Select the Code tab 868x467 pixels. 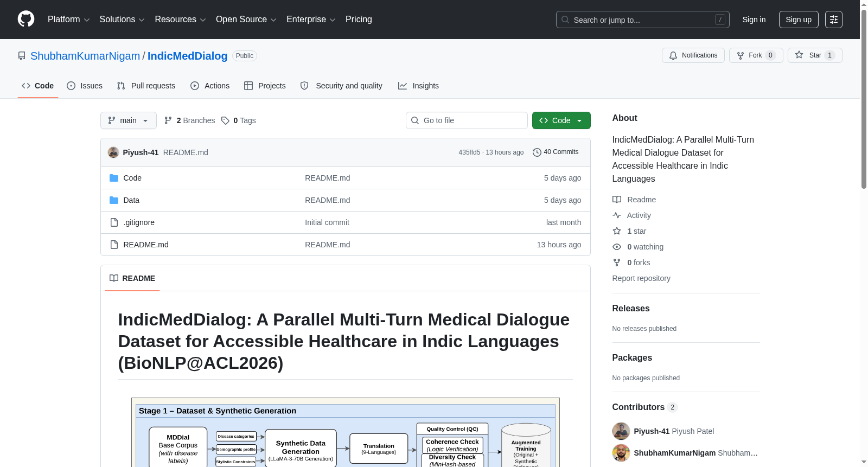(x=38, y=86)
